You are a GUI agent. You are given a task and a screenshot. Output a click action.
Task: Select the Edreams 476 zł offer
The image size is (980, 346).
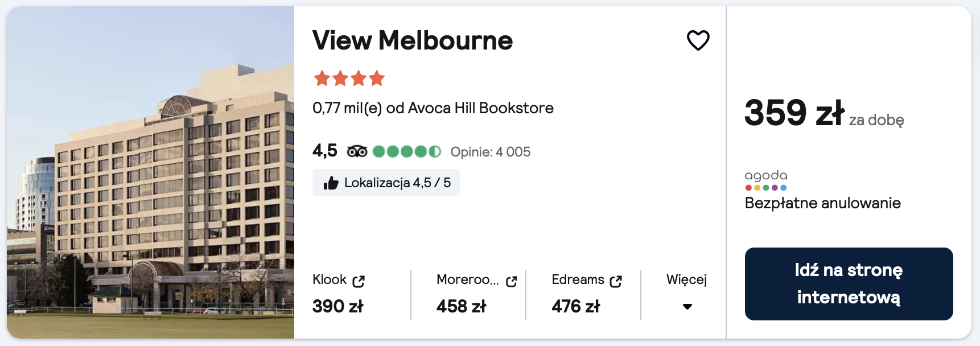point(575,306)
